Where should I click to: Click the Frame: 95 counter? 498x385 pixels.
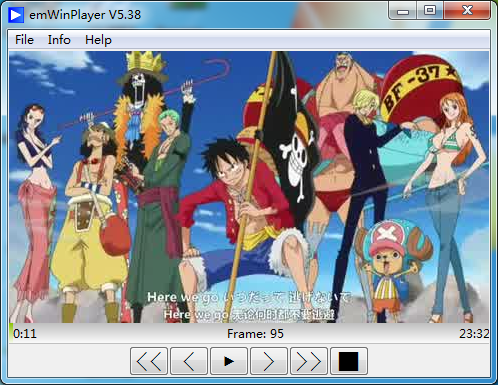click(x=255, y=334)
